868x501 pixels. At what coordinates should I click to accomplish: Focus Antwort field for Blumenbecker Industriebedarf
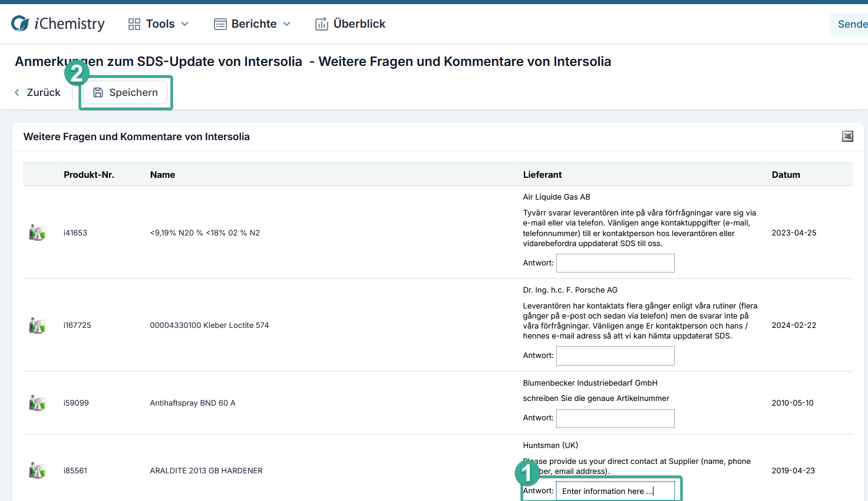coord(615,418)
